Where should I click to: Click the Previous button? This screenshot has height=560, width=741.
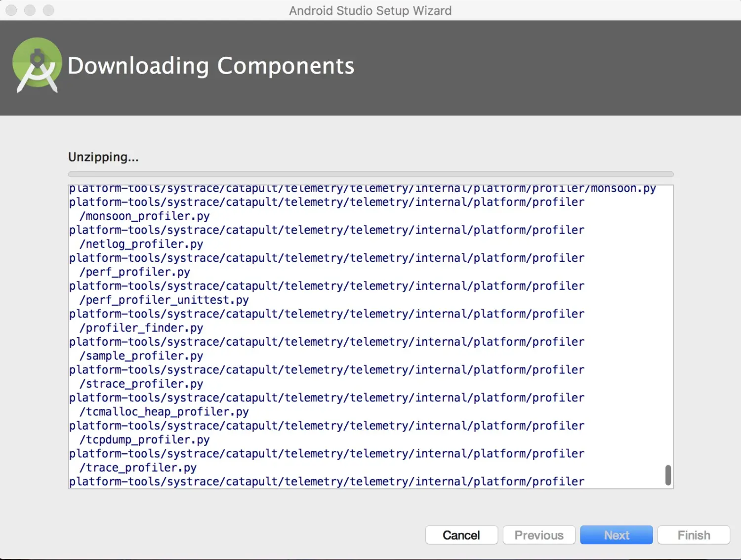tap(539, 535)
